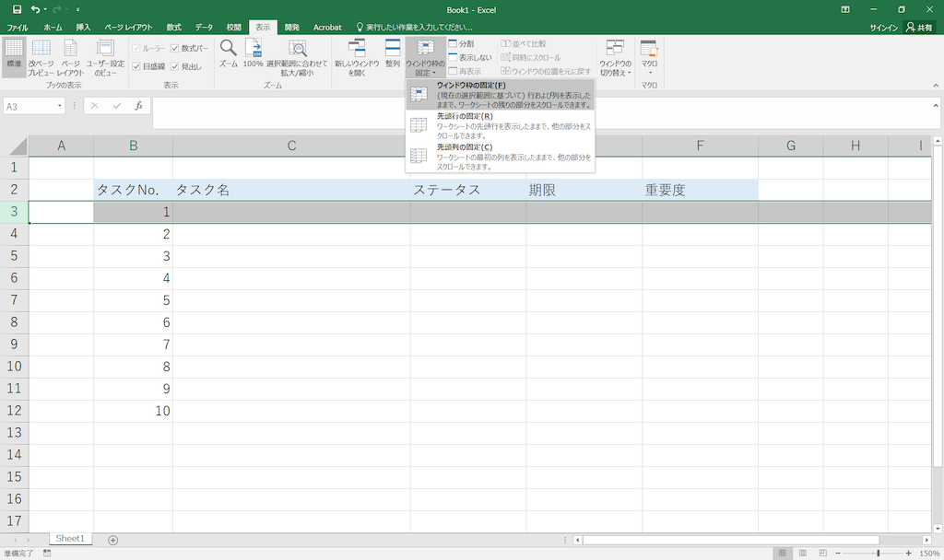Switch to the 校閲 tab
The image size is (944, 560).
(x=233, y=27)
